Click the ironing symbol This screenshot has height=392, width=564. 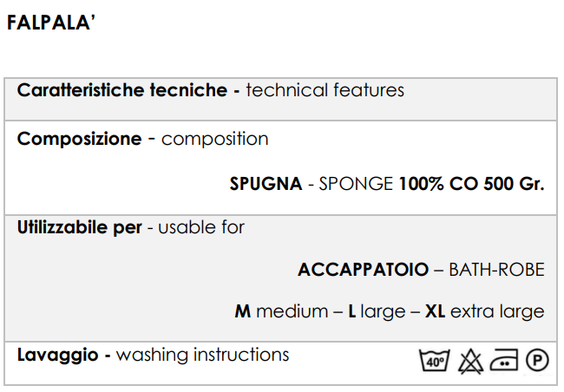click(x=504, y=362)
